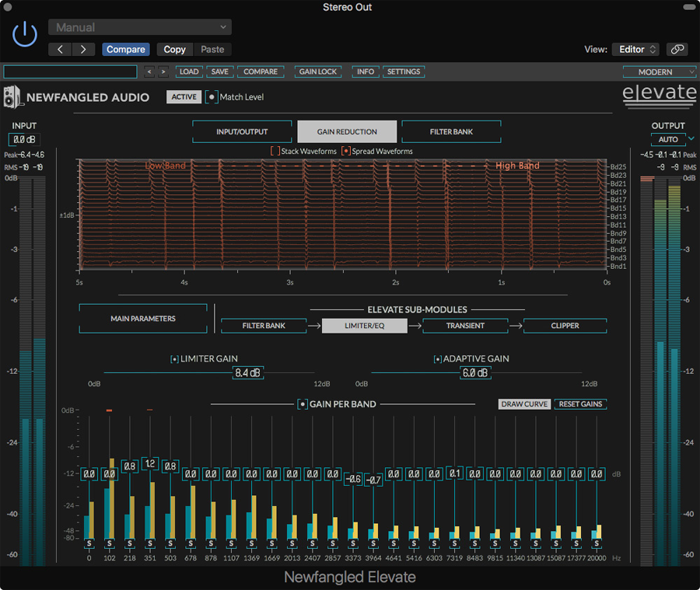Toggle the Limiter Gain enable box

pyautogui.click(x=174, y=359)
